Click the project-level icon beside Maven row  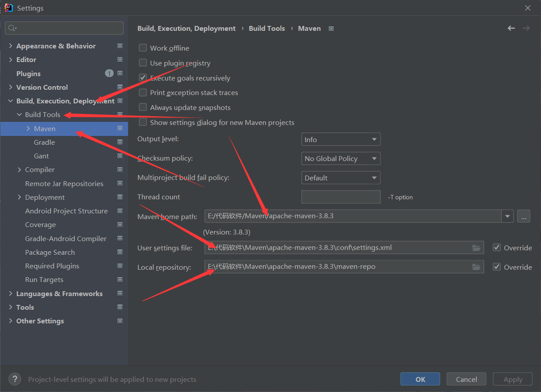tap(120, 128)
